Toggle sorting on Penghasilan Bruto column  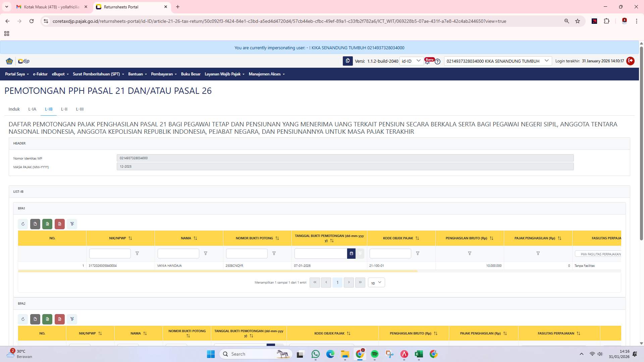492,238
